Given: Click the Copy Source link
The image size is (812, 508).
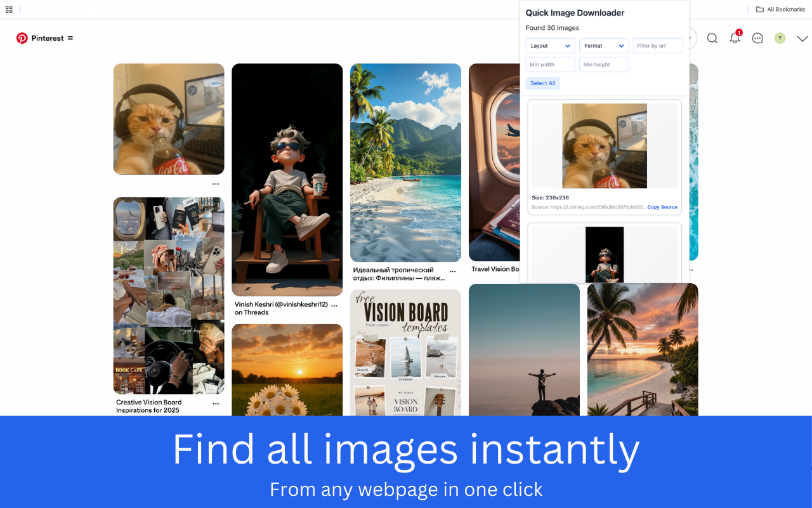Looking at the screenshot, I should coord(662,207).
